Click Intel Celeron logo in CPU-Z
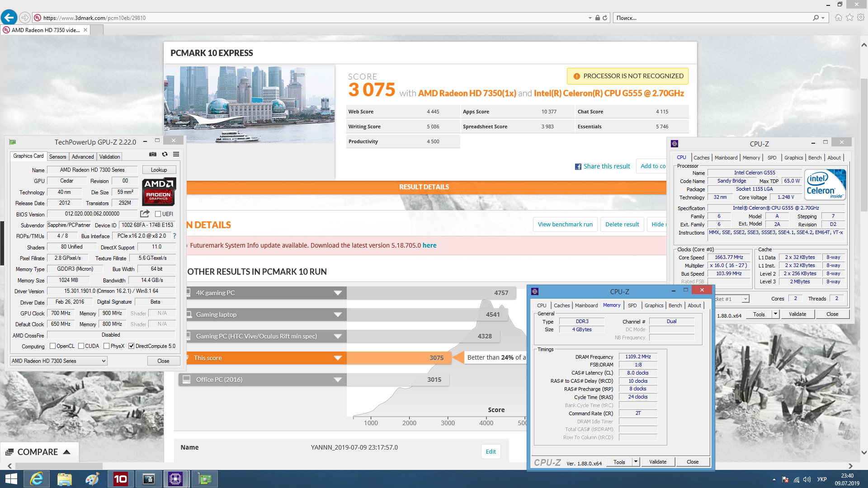The image size is (868, 488). click(x=826, y=185)
